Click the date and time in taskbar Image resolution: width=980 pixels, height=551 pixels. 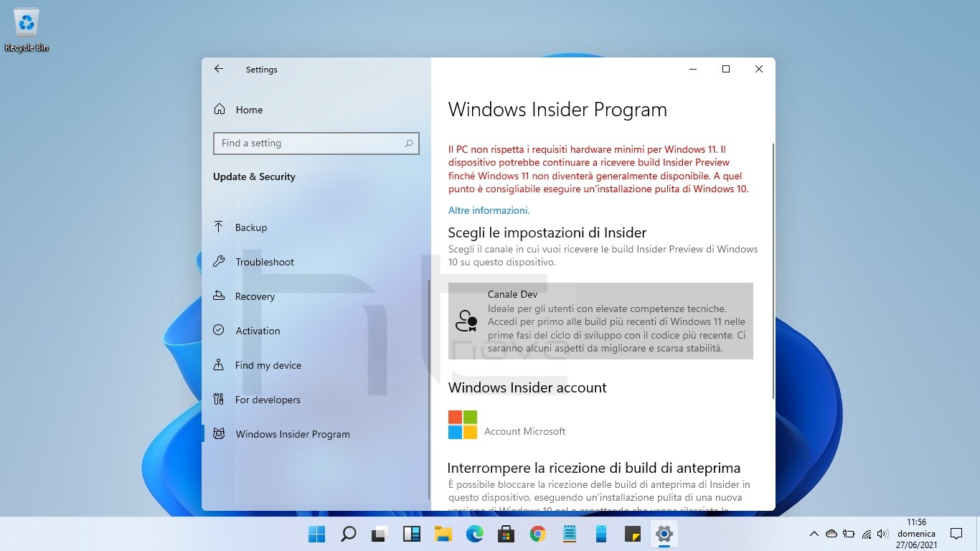(916, 534)
